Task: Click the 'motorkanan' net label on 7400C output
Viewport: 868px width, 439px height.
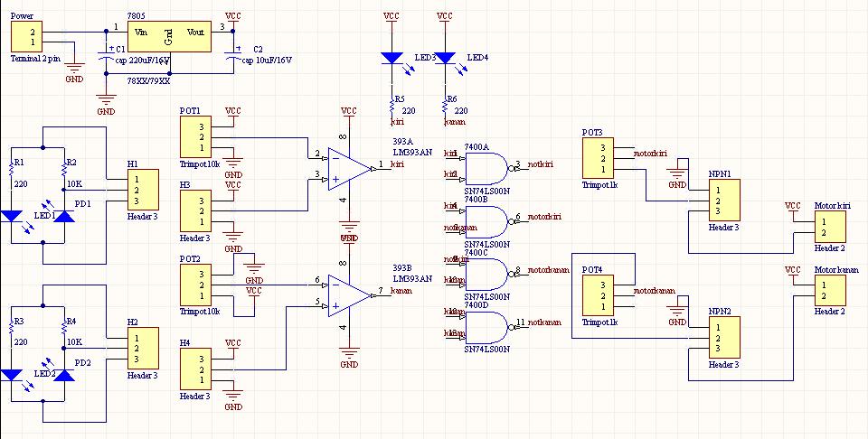Action: (x=548, y=270)
